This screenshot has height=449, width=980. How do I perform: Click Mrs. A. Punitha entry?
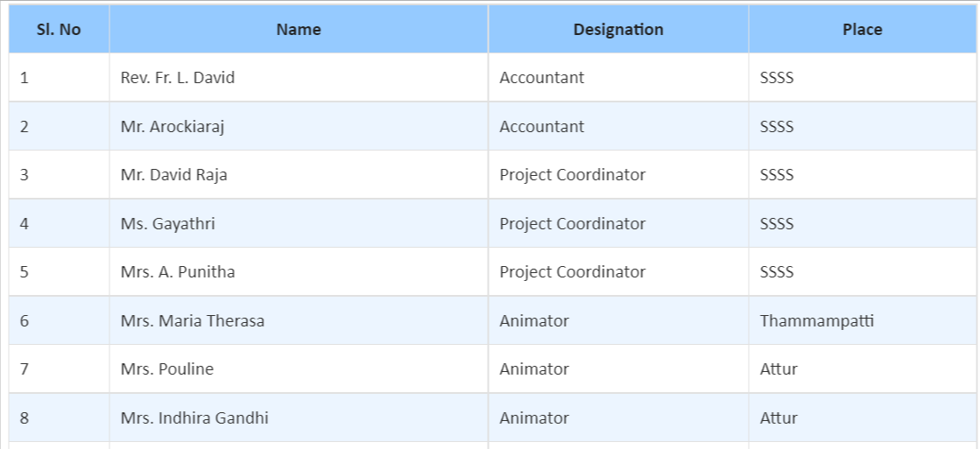[x=178, y=272]
